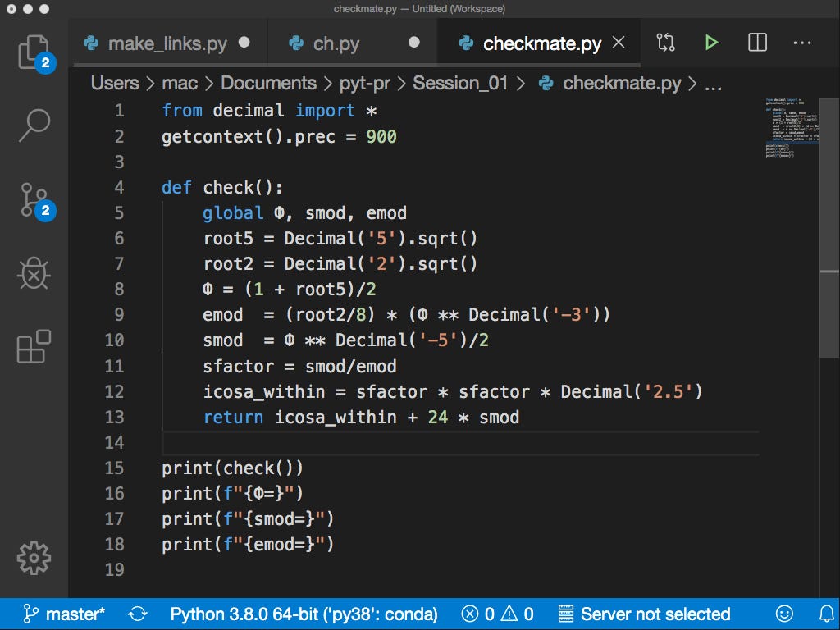Switch to the make_links.py tab
This screenshot has height=630, width=840.
[167, 43]
